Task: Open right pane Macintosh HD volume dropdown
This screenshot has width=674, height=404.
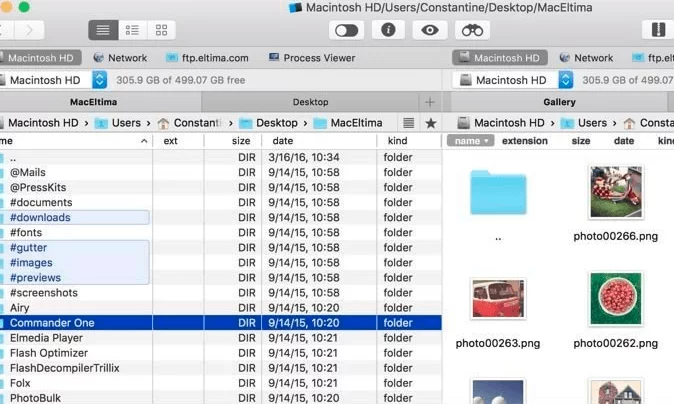Action: click(512, 80)
